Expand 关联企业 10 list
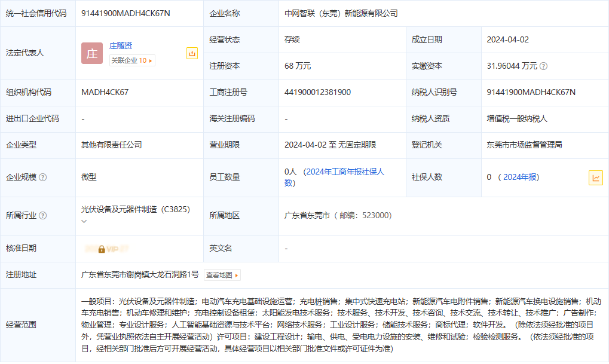 tap(132, 60)
